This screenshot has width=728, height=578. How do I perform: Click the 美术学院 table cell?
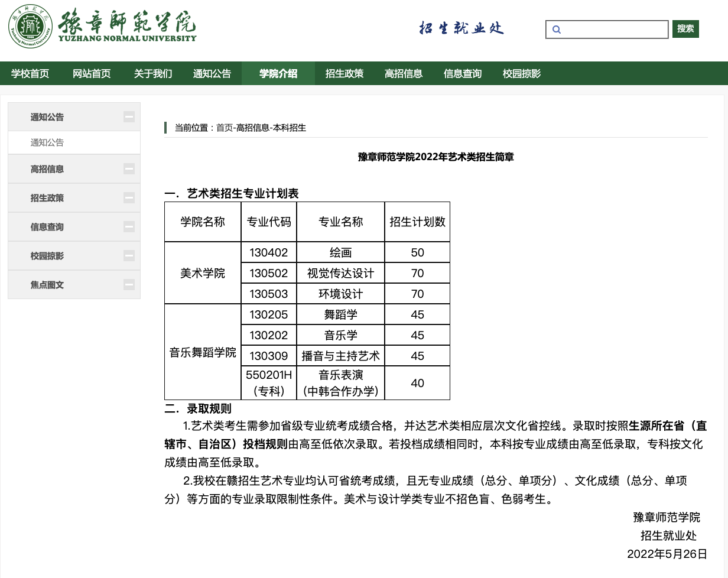tap(203, 273)
